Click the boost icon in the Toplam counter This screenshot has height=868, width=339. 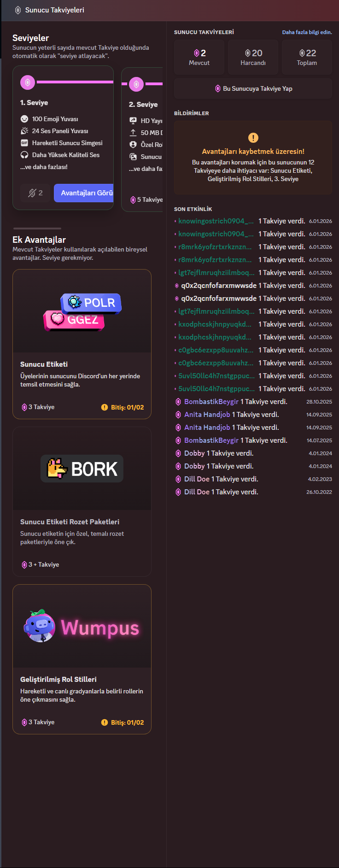302,53
